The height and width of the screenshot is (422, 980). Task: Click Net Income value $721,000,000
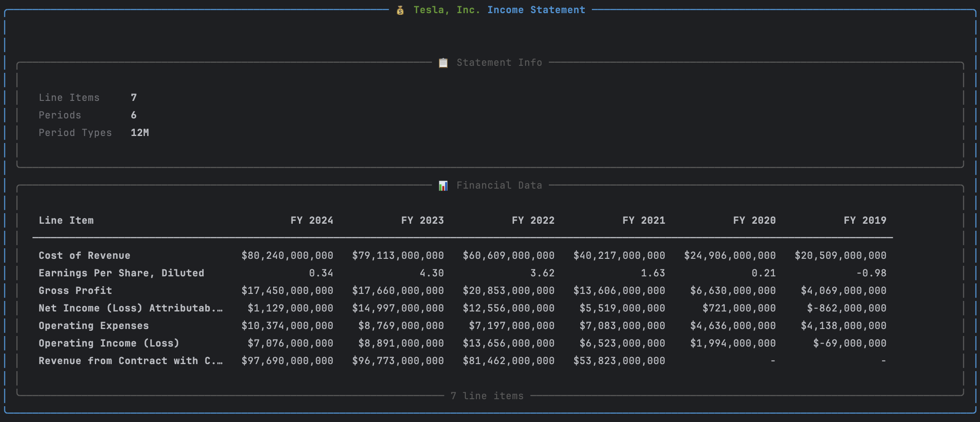coord(739,308)
